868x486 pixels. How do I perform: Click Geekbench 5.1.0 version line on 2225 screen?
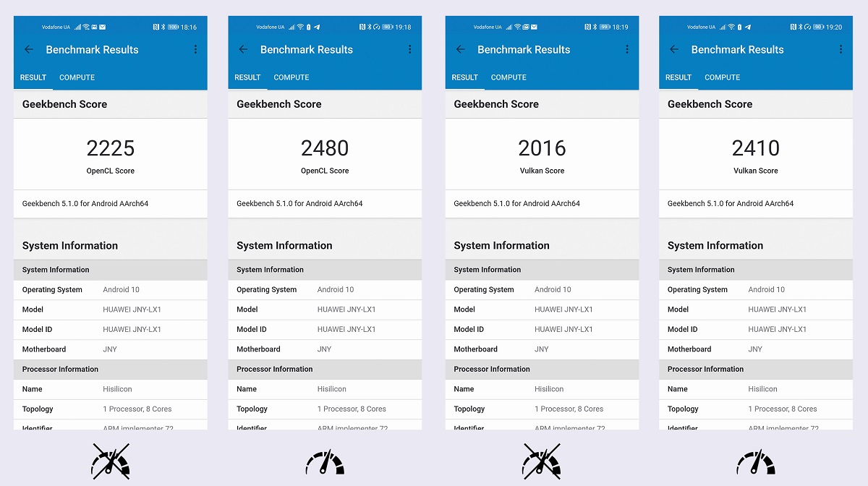[x=85, y=204]
